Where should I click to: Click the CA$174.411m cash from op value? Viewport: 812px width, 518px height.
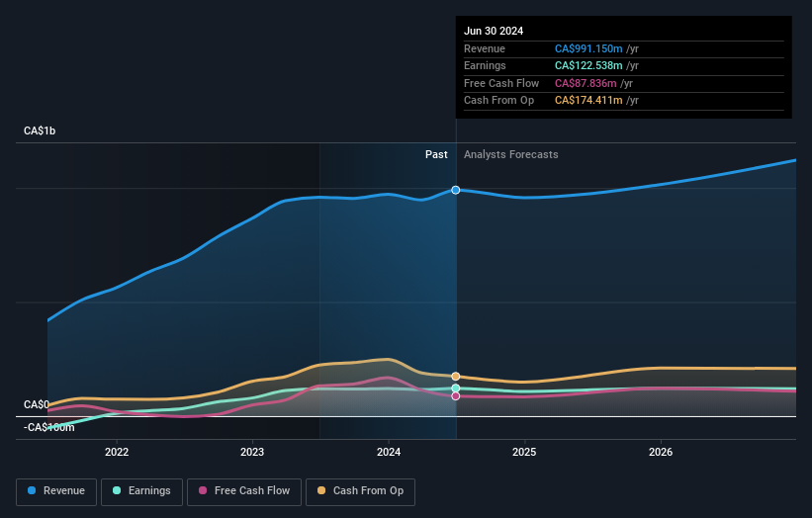588,101
